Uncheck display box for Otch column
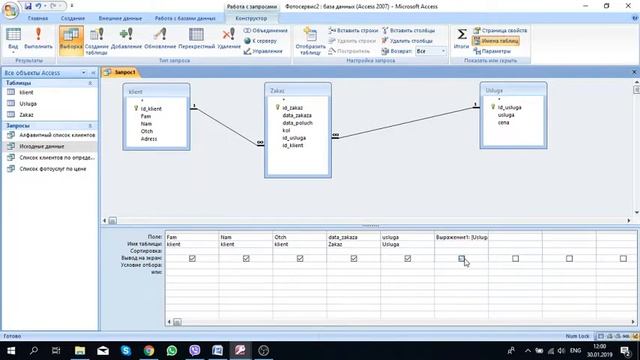Screen dimensions: 640x360 coord(300,258)
